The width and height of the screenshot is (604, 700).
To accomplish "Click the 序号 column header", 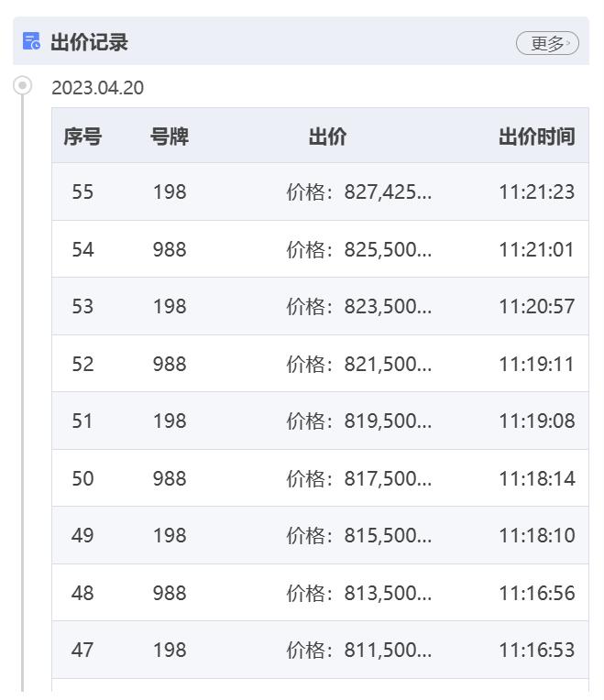I will [82, 137].
